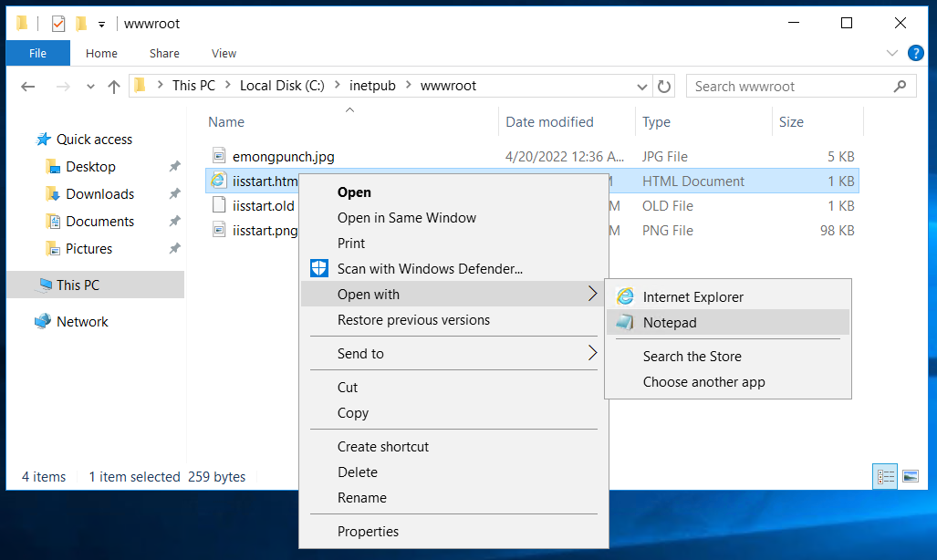Screen dimensions: 937x560
Task: Choose Internet Explorer in Open with submenu
Action: [728, 297]
